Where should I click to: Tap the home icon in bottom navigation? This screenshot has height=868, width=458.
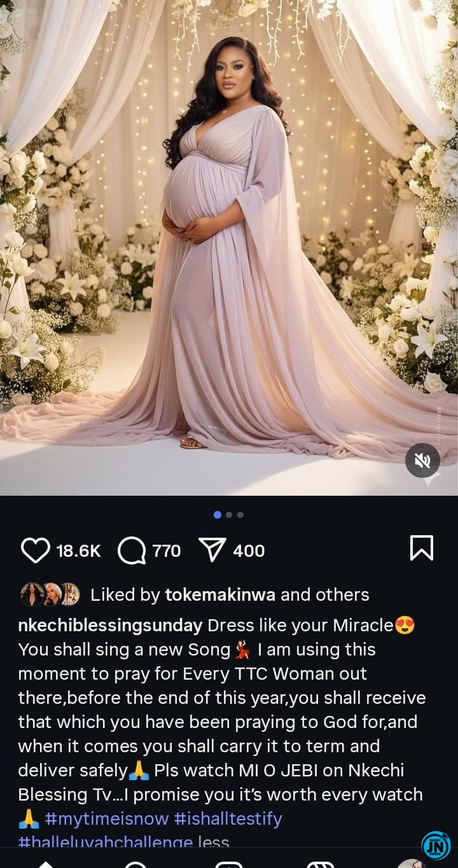(x=46, y=864)
